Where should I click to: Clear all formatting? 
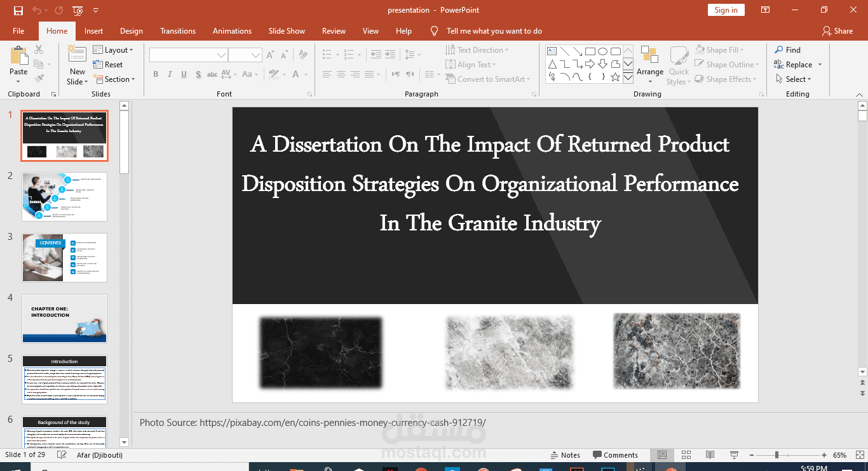[x=304, y=55]
